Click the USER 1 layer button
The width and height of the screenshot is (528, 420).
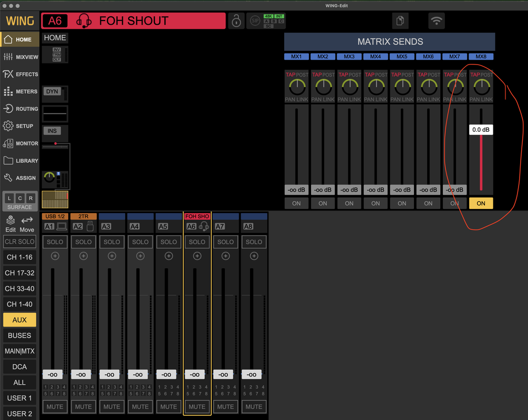(19, 398)
